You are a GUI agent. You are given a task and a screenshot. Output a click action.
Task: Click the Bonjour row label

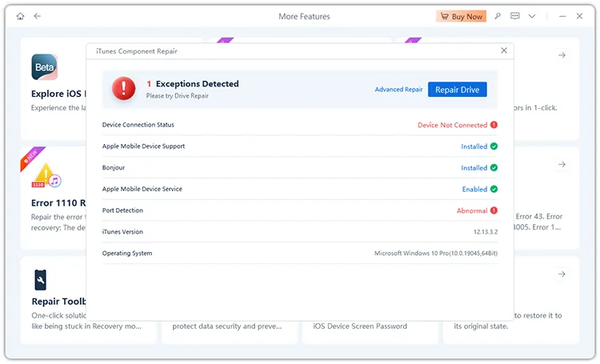[114, 168]
